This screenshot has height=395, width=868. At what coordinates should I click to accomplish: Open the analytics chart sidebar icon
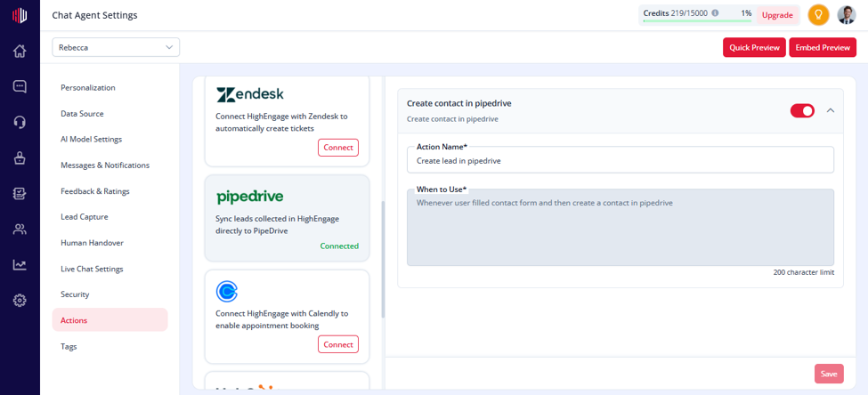(20, 265)
